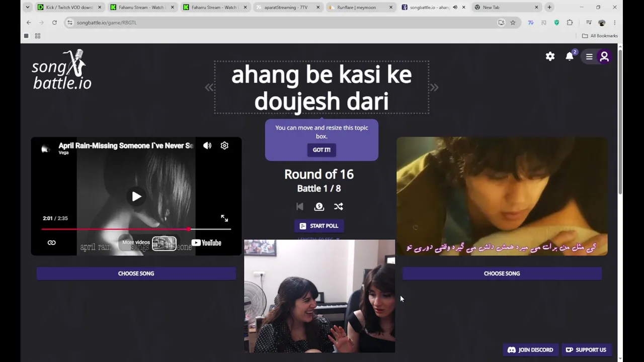The image size is (644, 362).
Task: Mute the songbattle.io tab audio
Action: tap(455, 8)
